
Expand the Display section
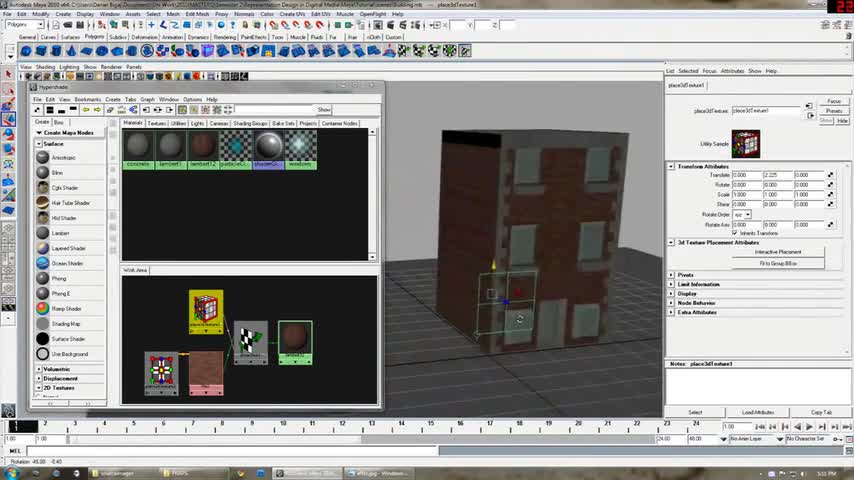(x=671, y=294)
